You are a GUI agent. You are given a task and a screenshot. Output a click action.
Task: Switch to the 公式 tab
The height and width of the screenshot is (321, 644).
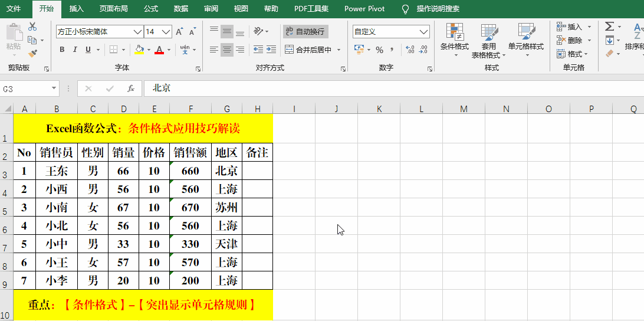click(x=151, y=9)
